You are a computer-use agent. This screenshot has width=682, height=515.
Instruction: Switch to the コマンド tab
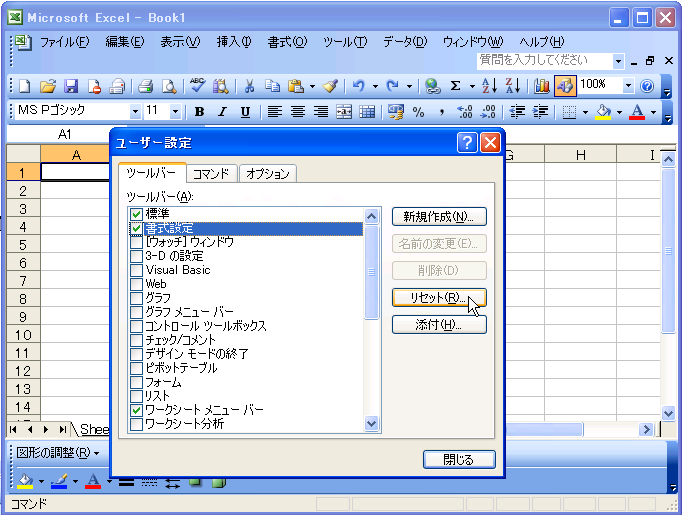pyautogui.click(x=211, y=174)
